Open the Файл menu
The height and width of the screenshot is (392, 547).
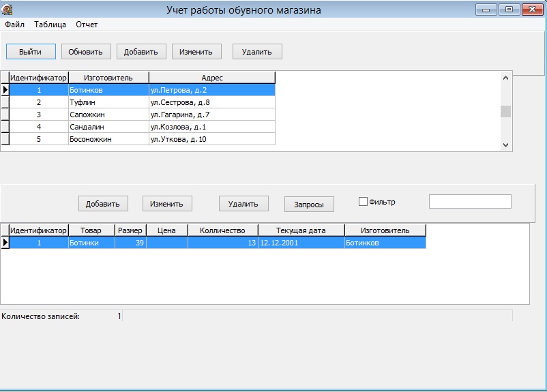(x=14, y=25)
